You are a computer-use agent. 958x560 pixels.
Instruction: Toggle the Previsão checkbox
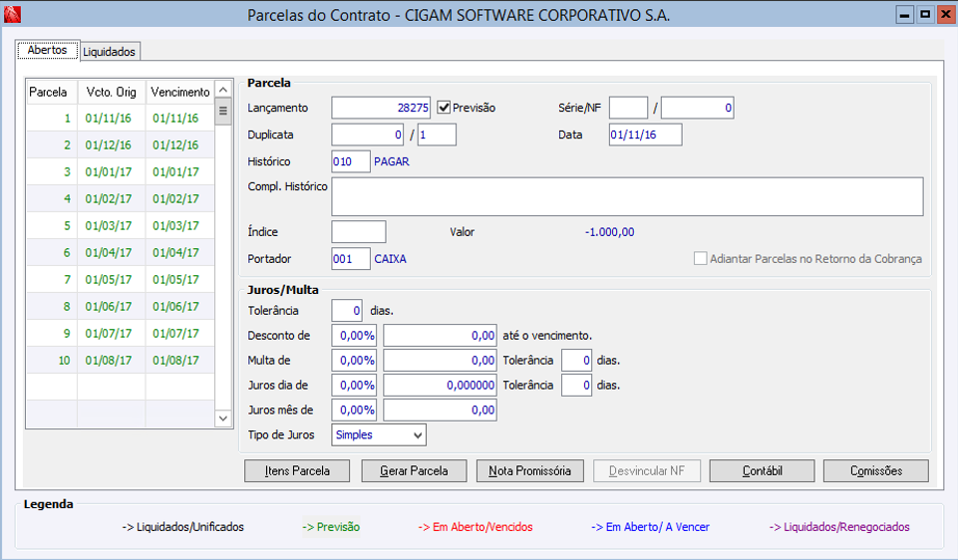point(444,108)
